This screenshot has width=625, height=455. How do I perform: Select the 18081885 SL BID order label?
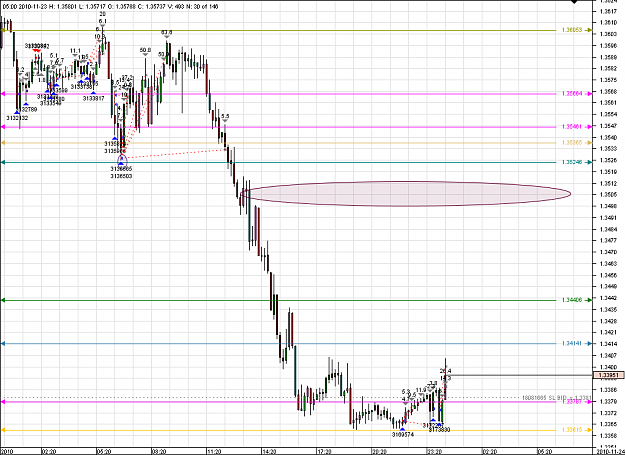click(556, 397)
